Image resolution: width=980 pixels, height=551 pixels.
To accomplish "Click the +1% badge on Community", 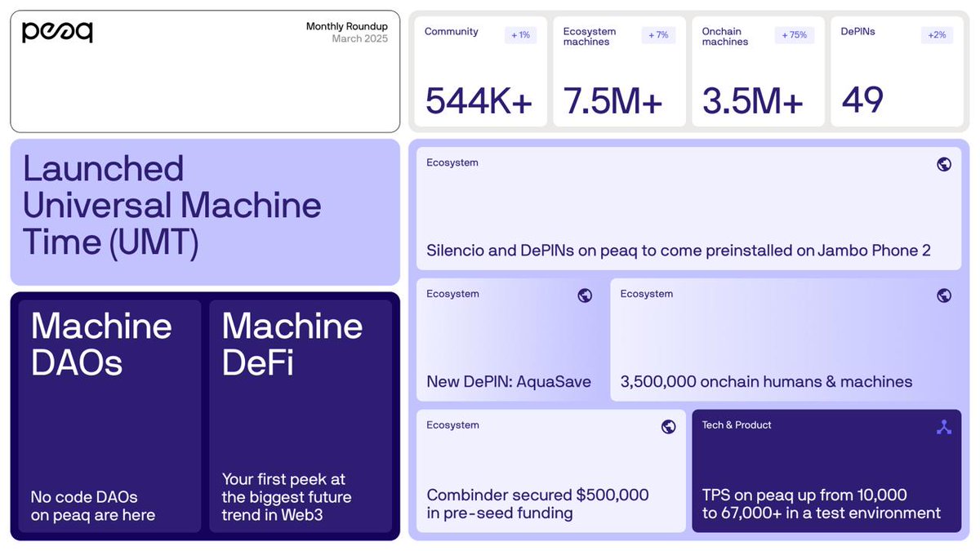I will (x=520, y=34).
